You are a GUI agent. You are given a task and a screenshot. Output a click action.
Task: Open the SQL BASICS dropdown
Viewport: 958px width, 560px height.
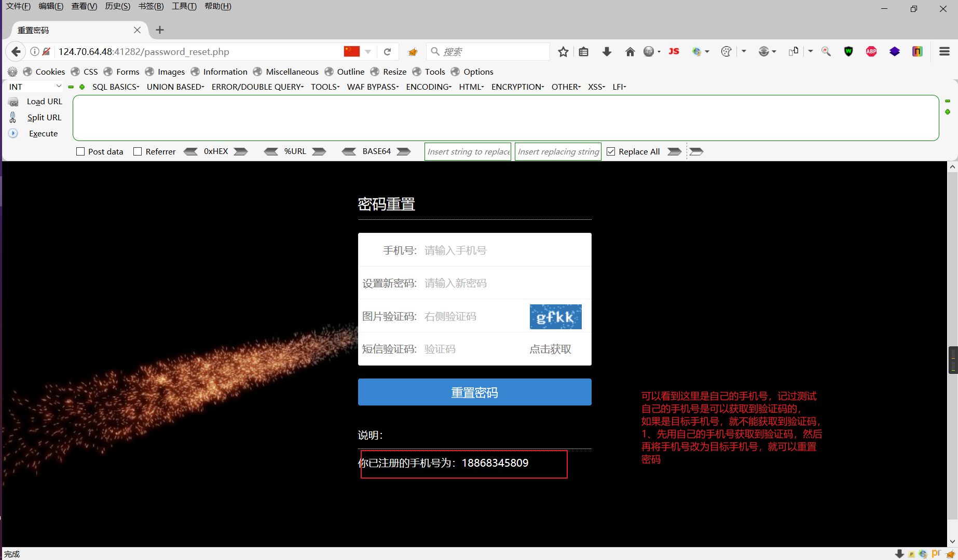[x=114, y=87]
